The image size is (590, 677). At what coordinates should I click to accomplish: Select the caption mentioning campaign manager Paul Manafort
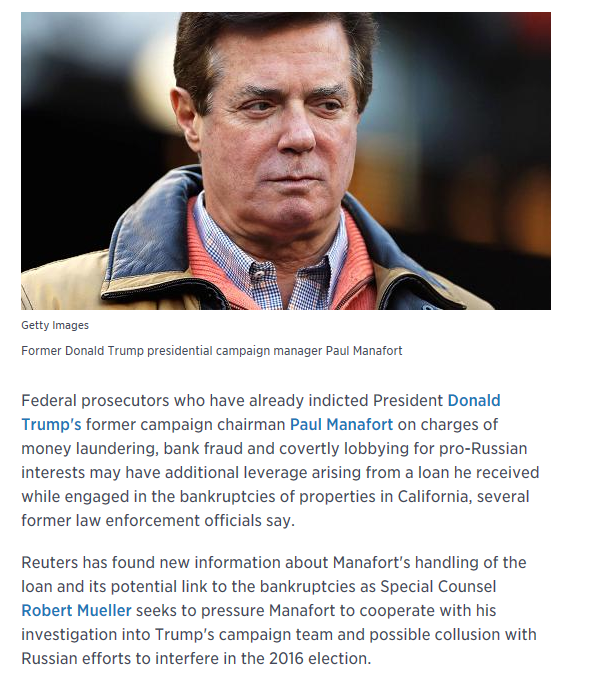(212, 351)
